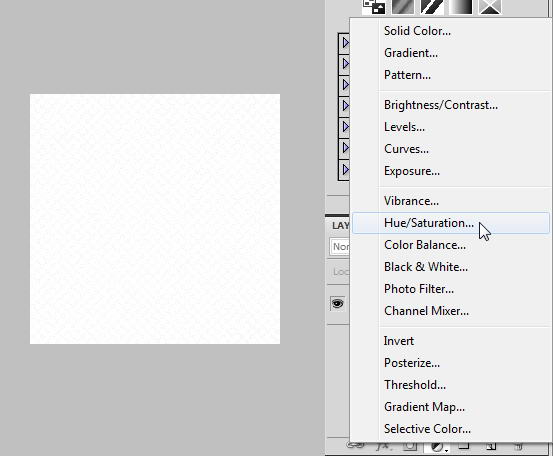Viewport: 553px width, 456px height.
Task: Click the Threshold black-white diagonal icon
Action: pyautogui.click(x=432, y=7)
